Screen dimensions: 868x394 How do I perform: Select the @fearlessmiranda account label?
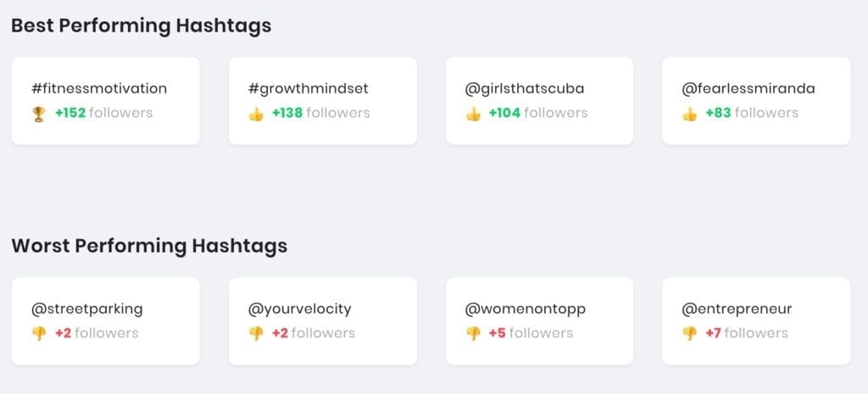coord(748,88)
